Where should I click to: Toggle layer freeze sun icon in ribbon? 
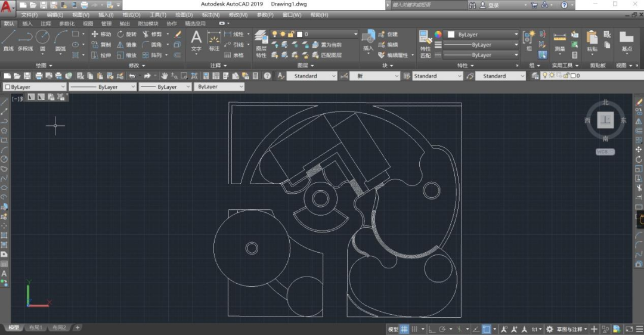pyautogui.click(x=283, y=34)
